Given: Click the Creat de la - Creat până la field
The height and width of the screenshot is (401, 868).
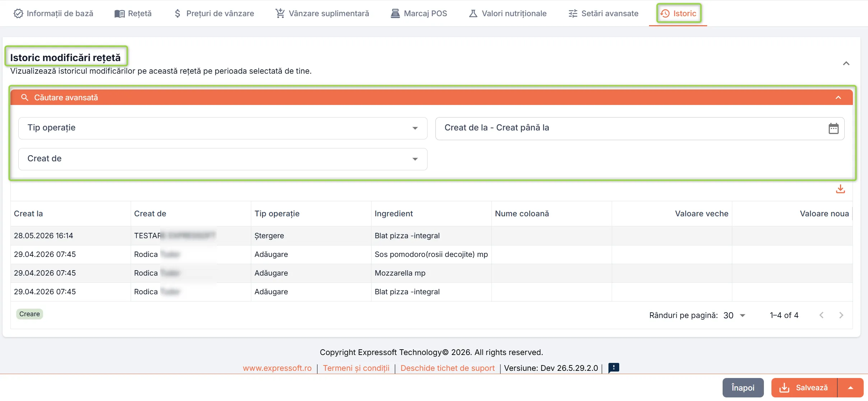Looking at the screenshot, I should tap(640, 128).
